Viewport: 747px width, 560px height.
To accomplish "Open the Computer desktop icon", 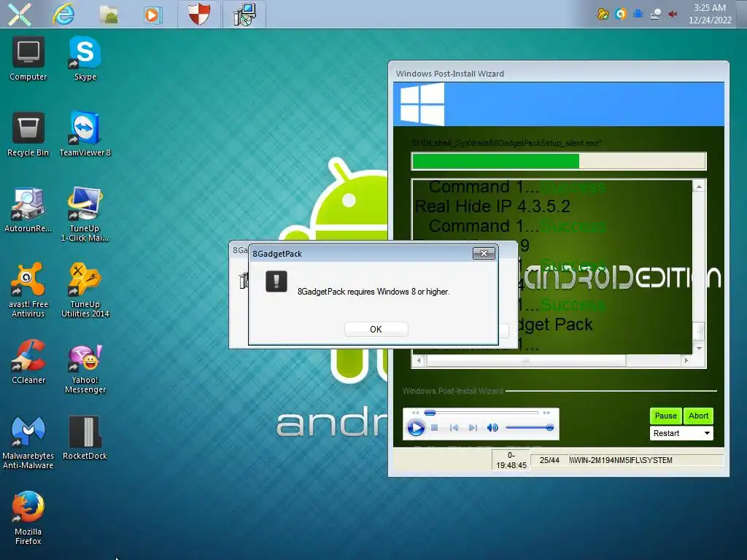I will (x=28, y=58).
